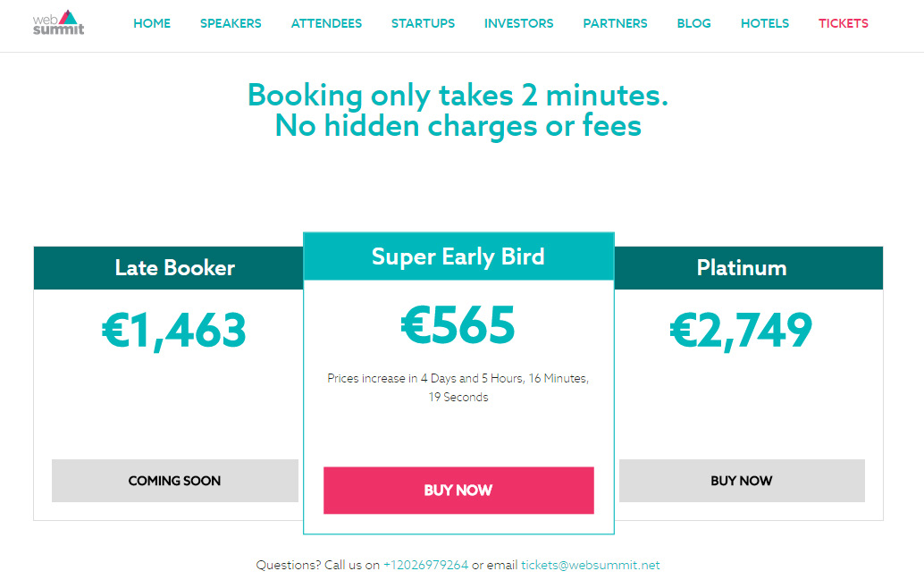Click the Platinum card header
The height and width of the screenshot is (588, 924).
pos(742,268)
